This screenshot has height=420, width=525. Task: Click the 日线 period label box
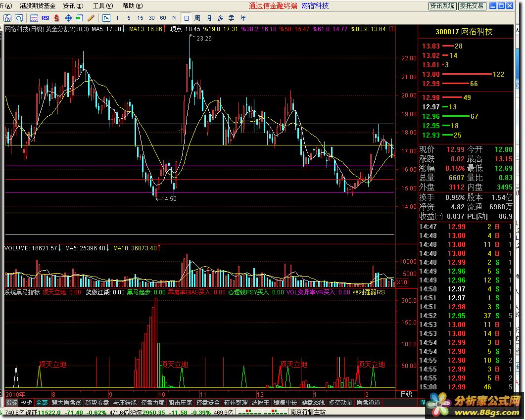coord(406,394)
